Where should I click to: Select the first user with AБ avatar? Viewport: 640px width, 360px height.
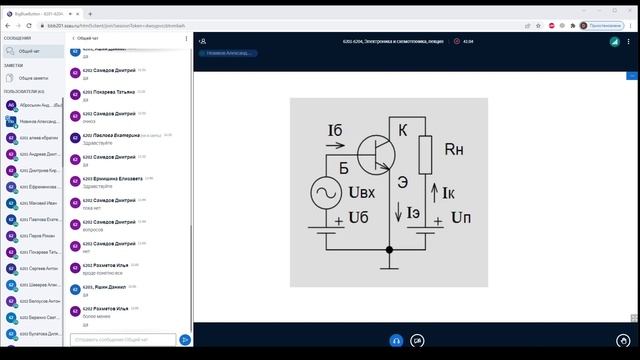tap(33, 105)
